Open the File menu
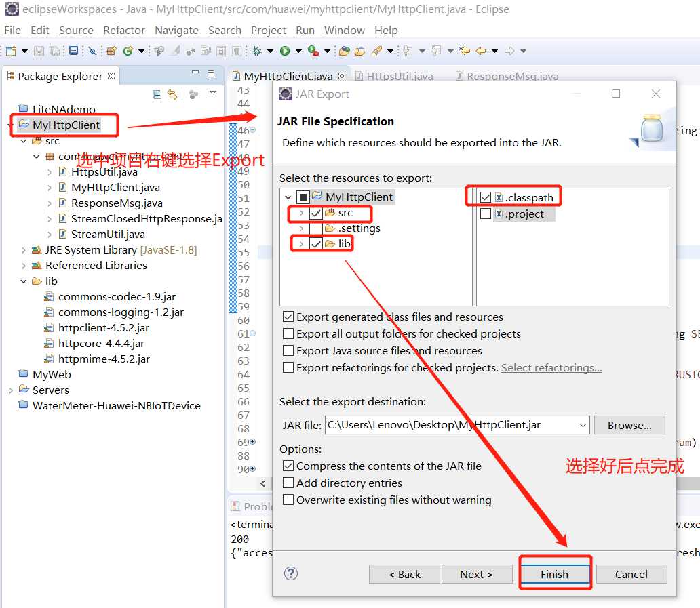This screenshot has height=608, width=700. [x=12, y=31]
